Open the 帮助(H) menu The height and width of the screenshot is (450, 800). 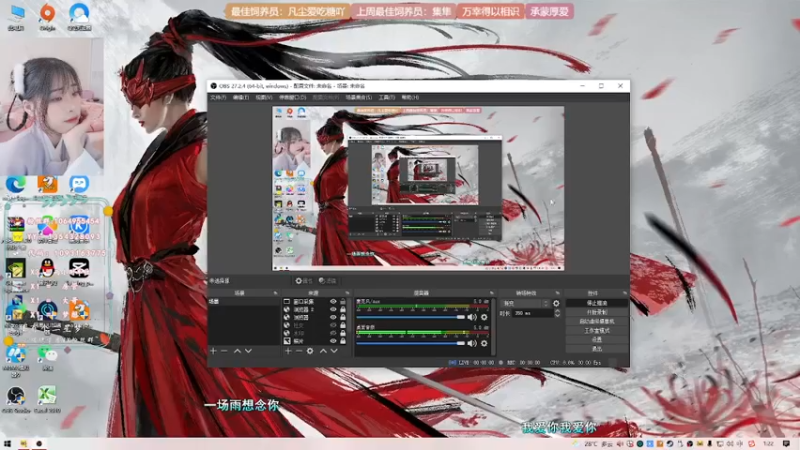(x=410, y=97)
